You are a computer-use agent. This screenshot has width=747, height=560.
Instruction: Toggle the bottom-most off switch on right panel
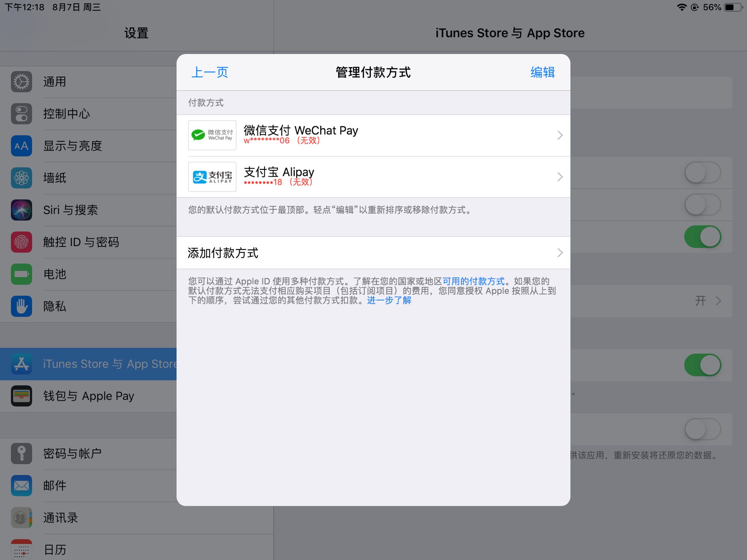pyautogui.click(x=702, y=429)
